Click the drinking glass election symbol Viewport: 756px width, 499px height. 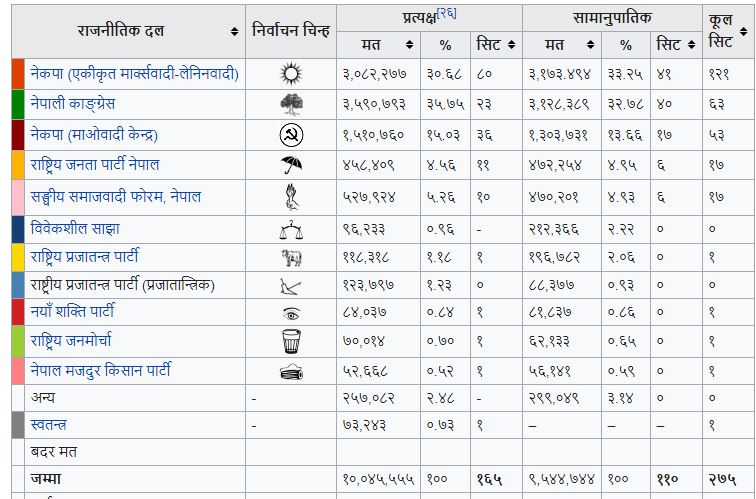pyautogui.click(x=291, y=341)
